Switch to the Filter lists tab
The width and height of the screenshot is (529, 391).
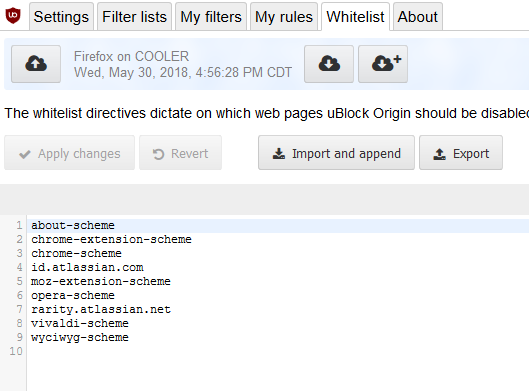[x=135, y=17]
